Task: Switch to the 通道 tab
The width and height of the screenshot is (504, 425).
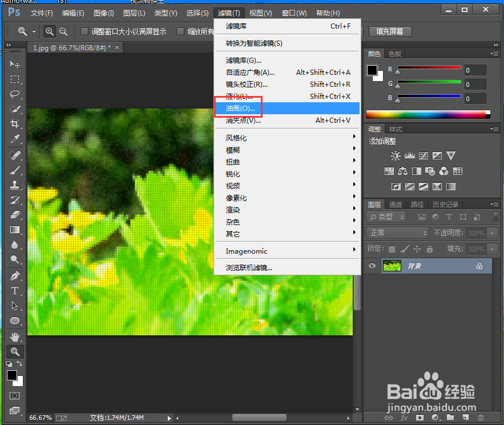Action: tap(396, 205)
